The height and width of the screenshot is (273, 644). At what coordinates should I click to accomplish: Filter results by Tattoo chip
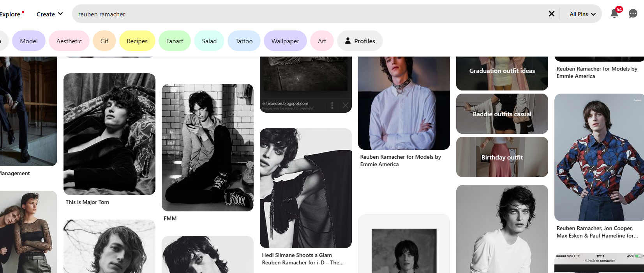point(244,41)
